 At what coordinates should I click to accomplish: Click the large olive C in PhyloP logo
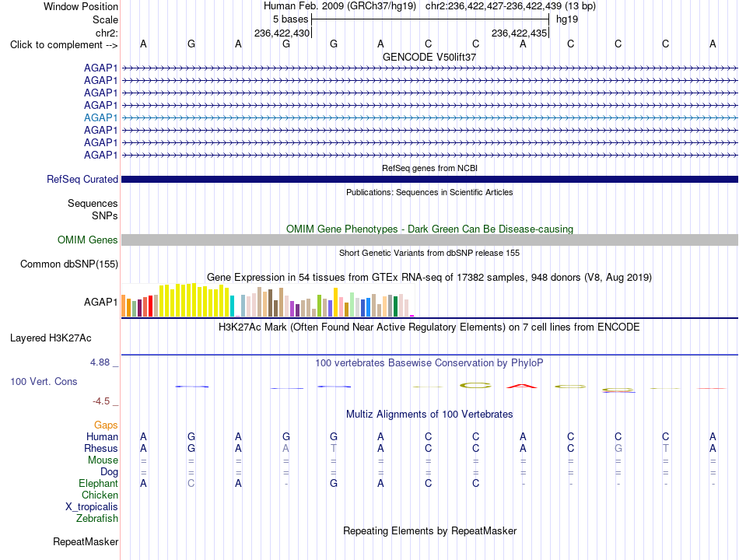(x=475, y=386)
